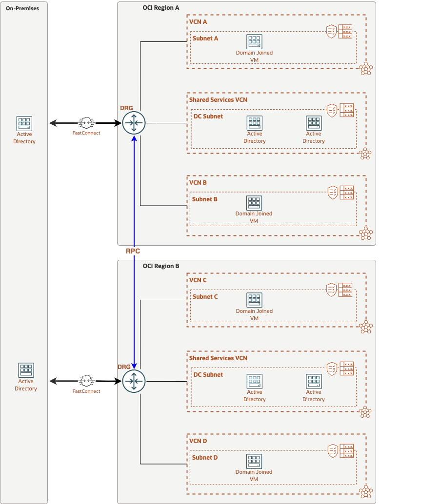
Task: Click the OCI Region A title label
Action: [160, 7]
